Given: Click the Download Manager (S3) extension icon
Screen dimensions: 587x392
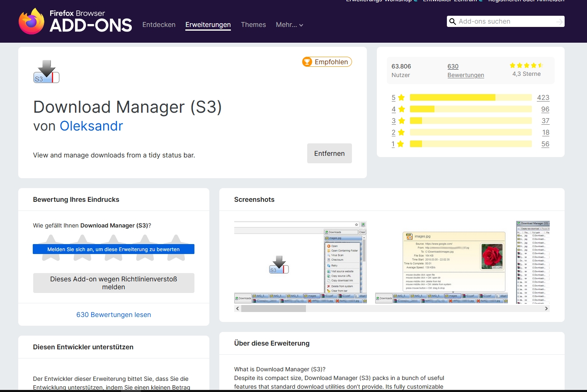Looking at the screenshot, I should click(46, 72).
